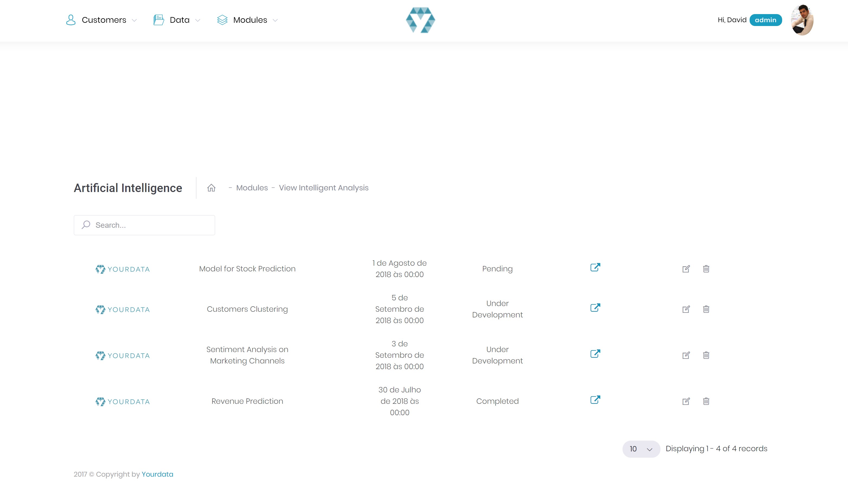This screenshot has width=848, height=504.
Task: Open external link for Sentiment Analysis row
Action: (x=595, y=353)
